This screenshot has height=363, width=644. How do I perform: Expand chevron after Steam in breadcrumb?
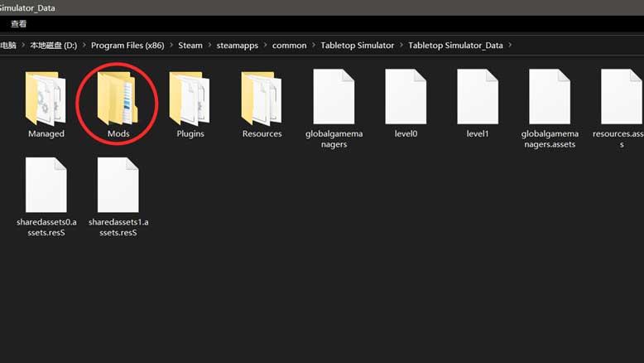[210, 46]
